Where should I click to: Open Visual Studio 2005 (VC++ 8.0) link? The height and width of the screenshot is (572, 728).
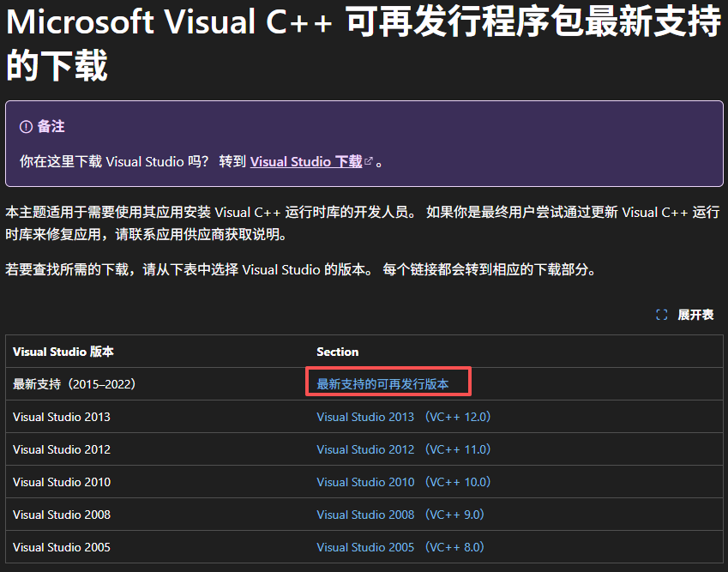(400, 546)
